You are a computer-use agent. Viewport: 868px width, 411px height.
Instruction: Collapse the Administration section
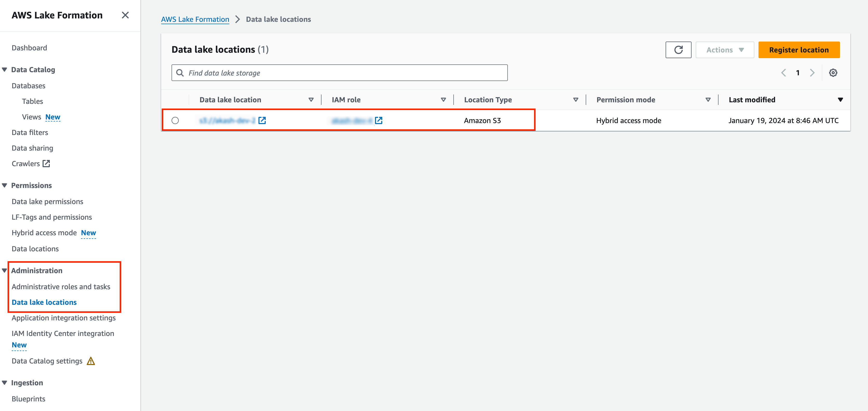(x=4, y=270)
